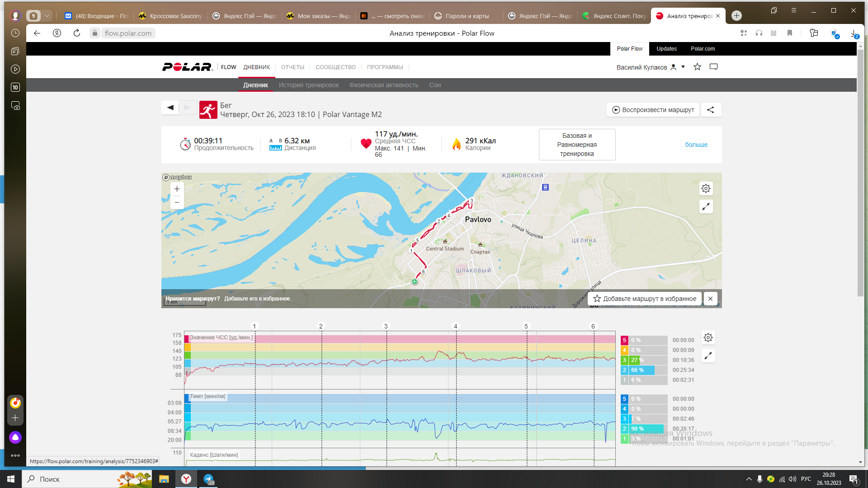Change keyboard language РУС indicator
This screenshot has height=488, width=868.
[806, 479]
